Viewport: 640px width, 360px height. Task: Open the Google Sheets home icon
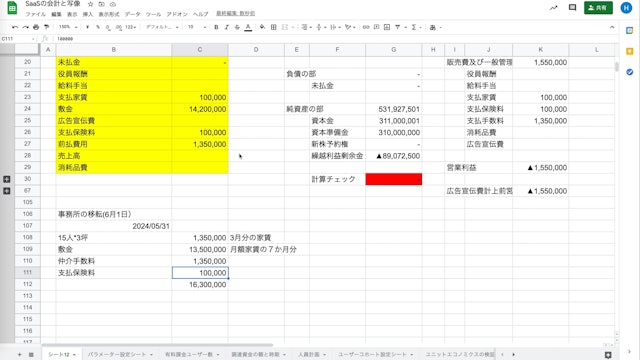point(12,8)
